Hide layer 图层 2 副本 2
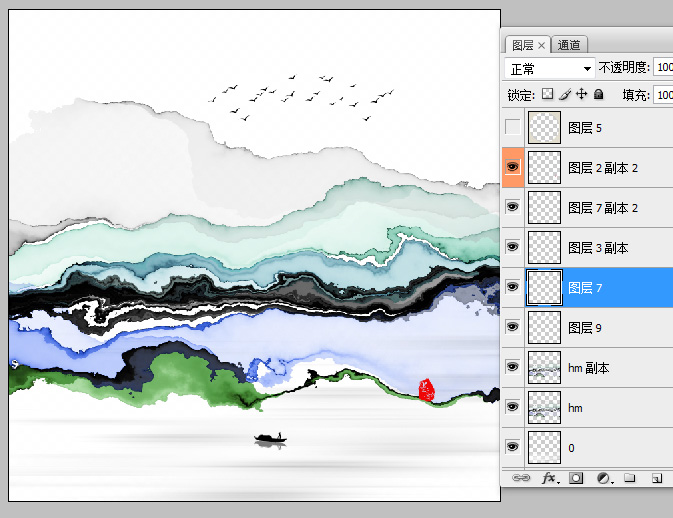Screen dimensions: 673x518 tap(512, 167)
